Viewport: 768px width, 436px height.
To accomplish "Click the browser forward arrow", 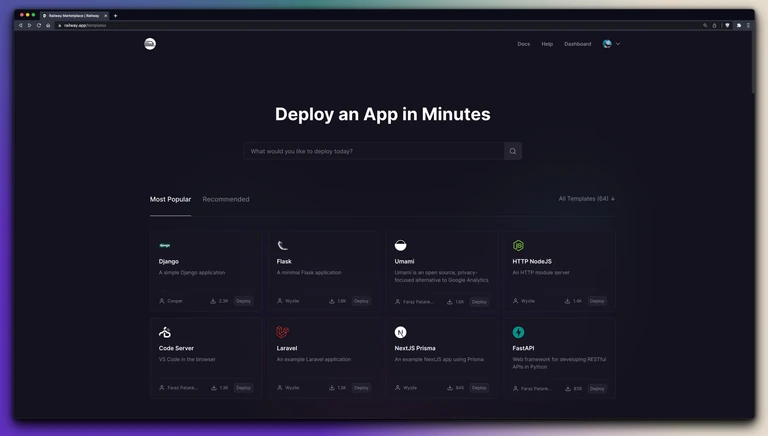I will [29, 25].
